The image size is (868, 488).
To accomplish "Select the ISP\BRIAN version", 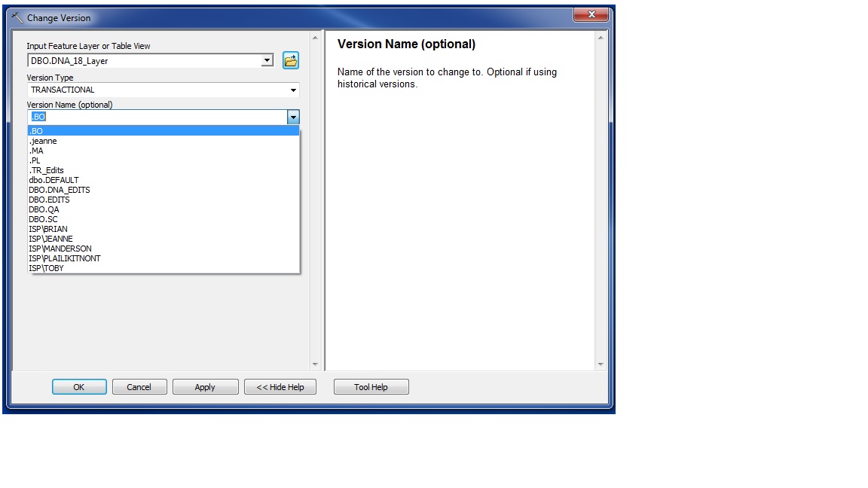I will pyautogui.click(x=164, y=229).
